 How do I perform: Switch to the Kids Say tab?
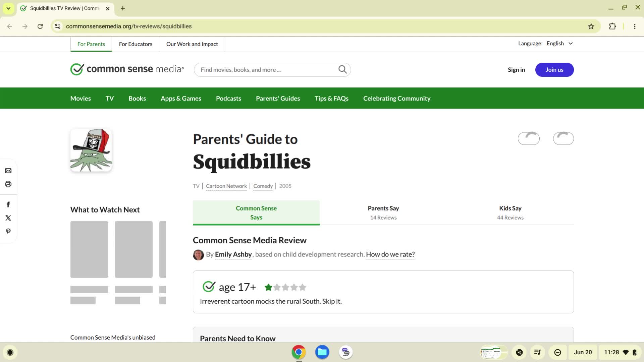(x=510, y=213)
